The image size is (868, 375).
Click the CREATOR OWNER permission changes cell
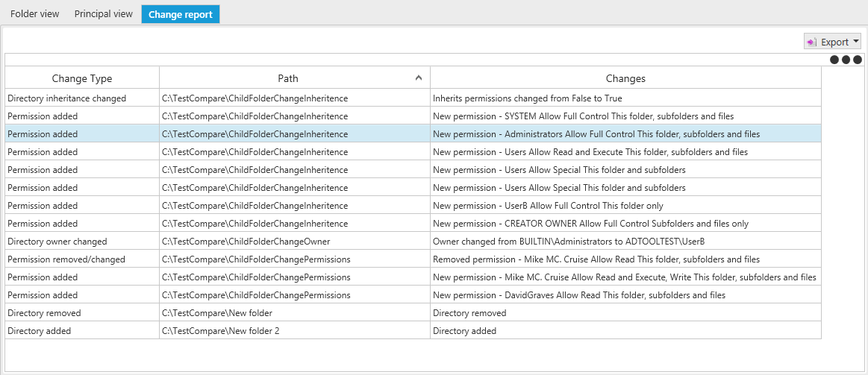click(x=625, y=224)
